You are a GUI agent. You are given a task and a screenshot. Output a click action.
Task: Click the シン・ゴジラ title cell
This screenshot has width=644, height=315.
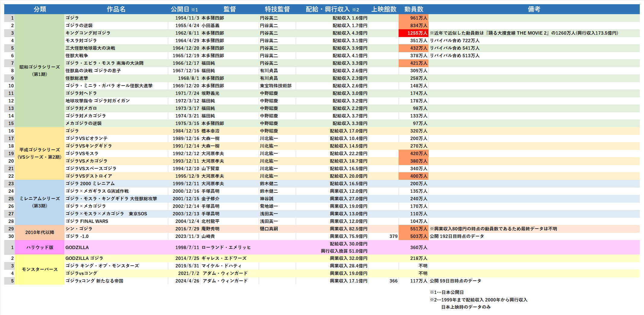point(116,229)
